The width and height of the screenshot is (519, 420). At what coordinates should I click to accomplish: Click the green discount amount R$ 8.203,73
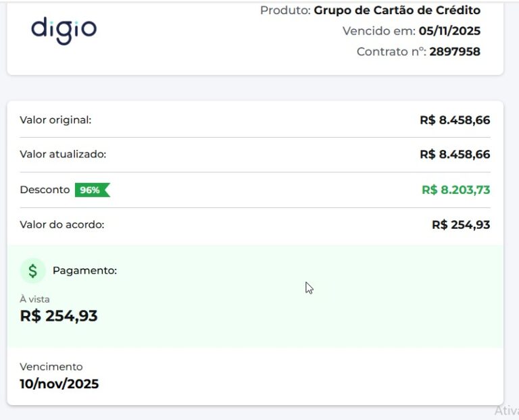[455, 190]
